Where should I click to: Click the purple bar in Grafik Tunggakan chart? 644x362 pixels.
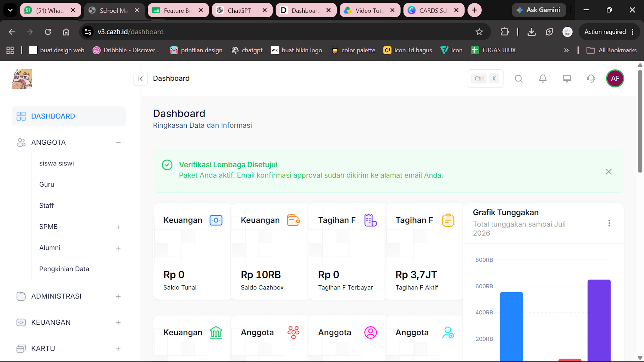tap(599, 321)
